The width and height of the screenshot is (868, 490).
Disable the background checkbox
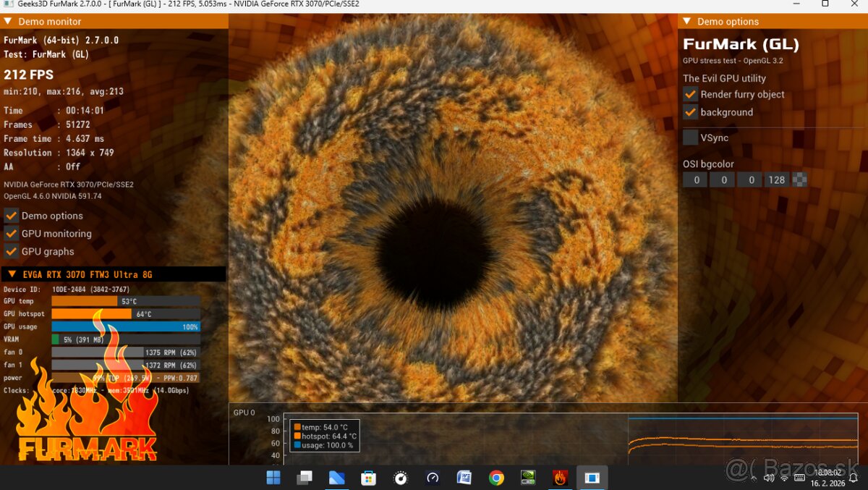coord(691,112)
